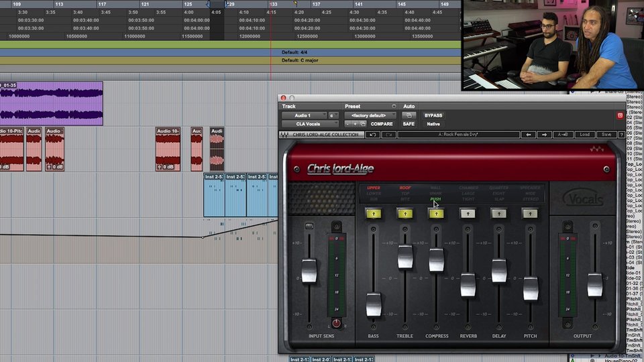
Task: Click 'Default: C major' key marker
Action: click(x=300, y=60)
